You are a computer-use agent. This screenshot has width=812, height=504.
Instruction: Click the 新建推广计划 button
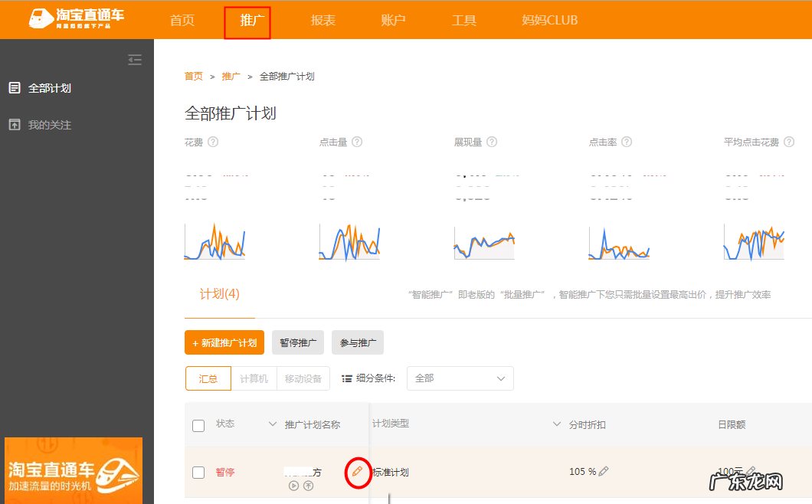click(x=224, y=342)
